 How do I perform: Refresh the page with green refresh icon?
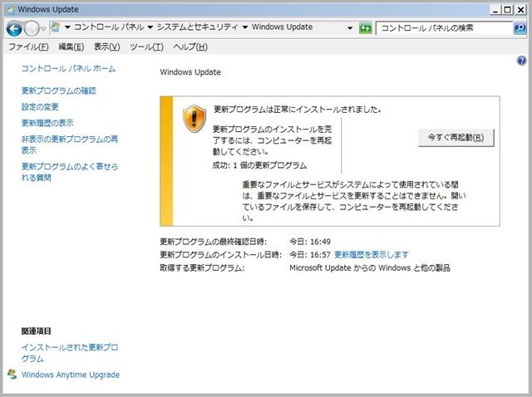(x=366, y=28)
